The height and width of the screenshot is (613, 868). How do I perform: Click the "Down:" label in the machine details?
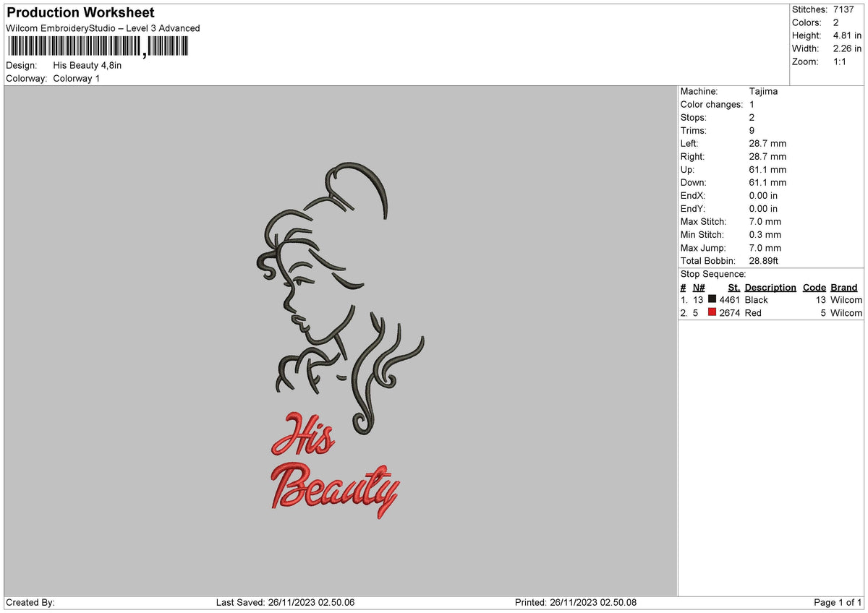pos(694,182)
